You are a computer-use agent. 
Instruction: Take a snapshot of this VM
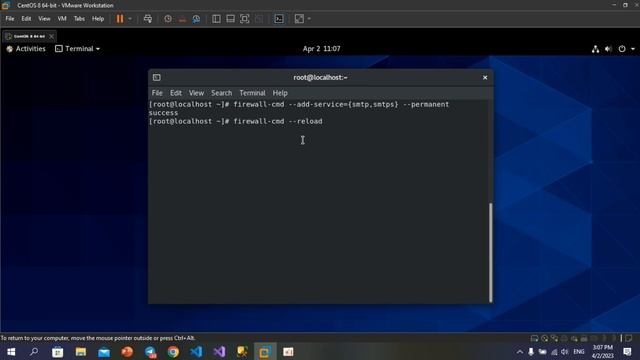tap(168, 19)
